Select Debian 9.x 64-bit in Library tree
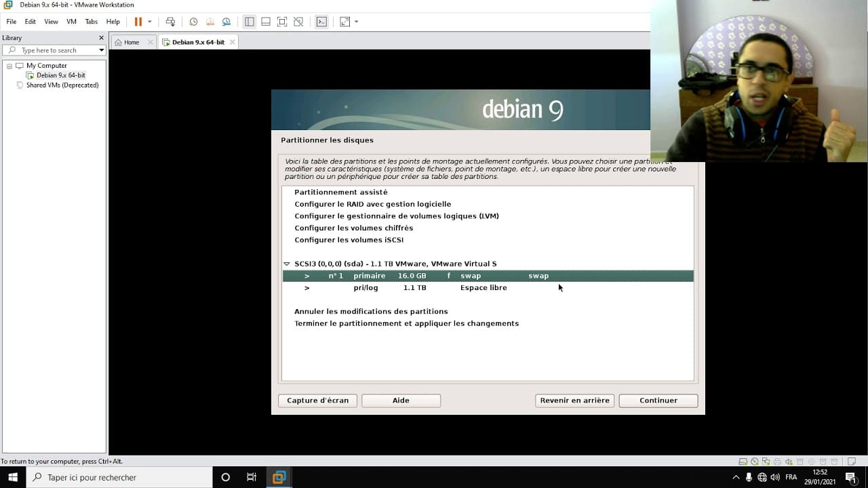Screen dimensions: 868x488 (x=60, y=75)
